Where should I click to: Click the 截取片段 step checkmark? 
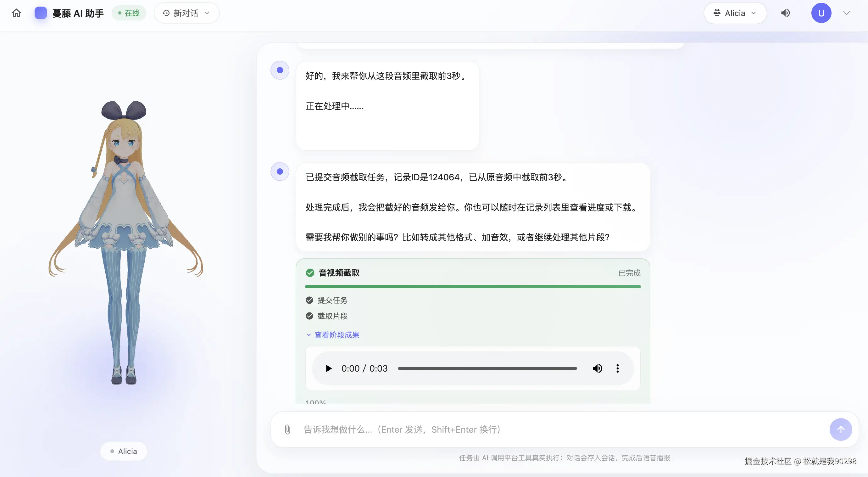[309, 316]
